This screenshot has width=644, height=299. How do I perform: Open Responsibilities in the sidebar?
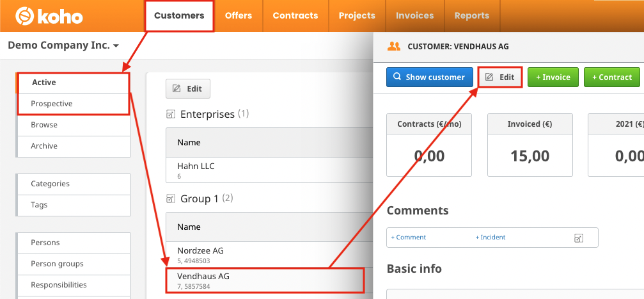73,285
